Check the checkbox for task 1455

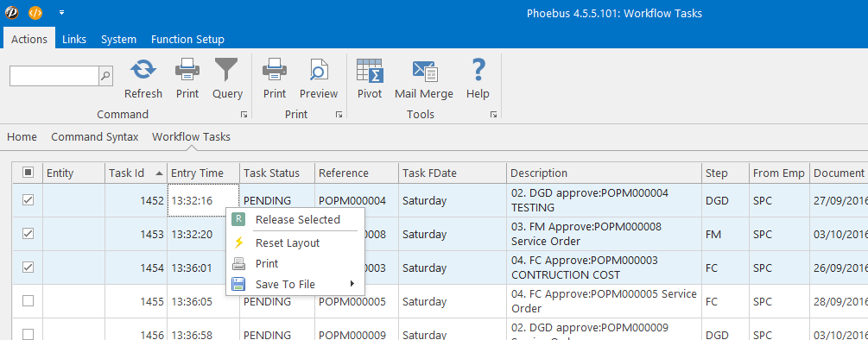coord(28,301)
